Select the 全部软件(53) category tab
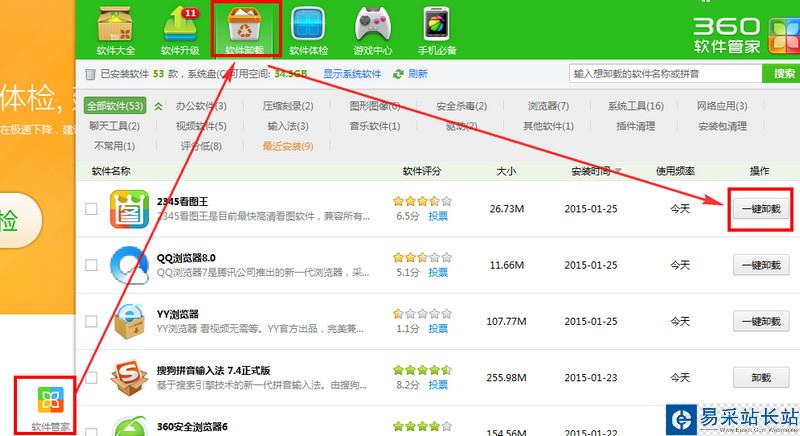 (115, 106)
